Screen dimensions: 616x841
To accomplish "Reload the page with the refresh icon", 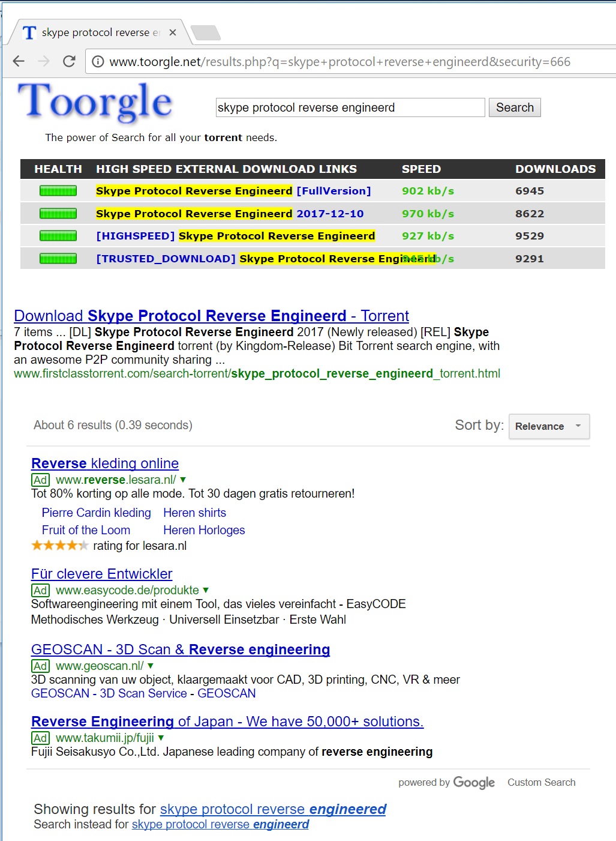I will coord(70,61).
